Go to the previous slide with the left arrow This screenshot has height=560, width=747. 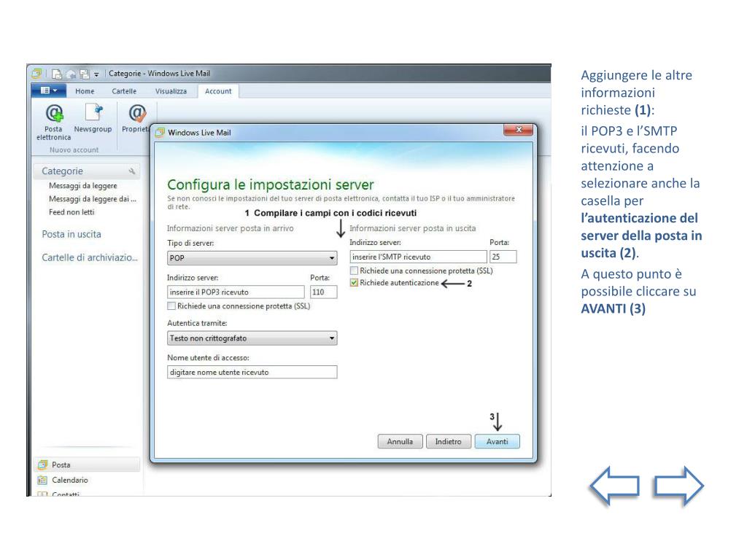pos(614,486)
